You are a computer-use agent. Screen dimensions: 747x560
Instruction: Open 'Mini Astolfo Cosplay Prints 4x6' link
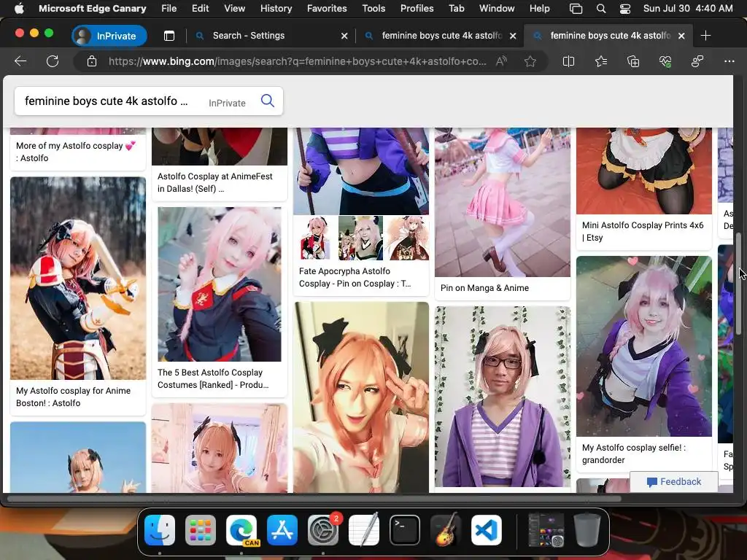click(x=643, y=231)
